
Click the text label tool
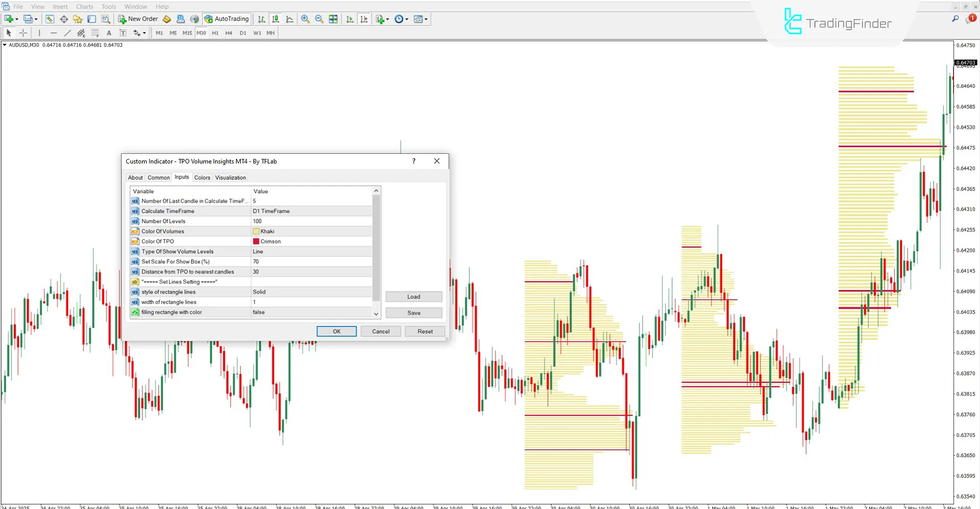tap(123, 33)
